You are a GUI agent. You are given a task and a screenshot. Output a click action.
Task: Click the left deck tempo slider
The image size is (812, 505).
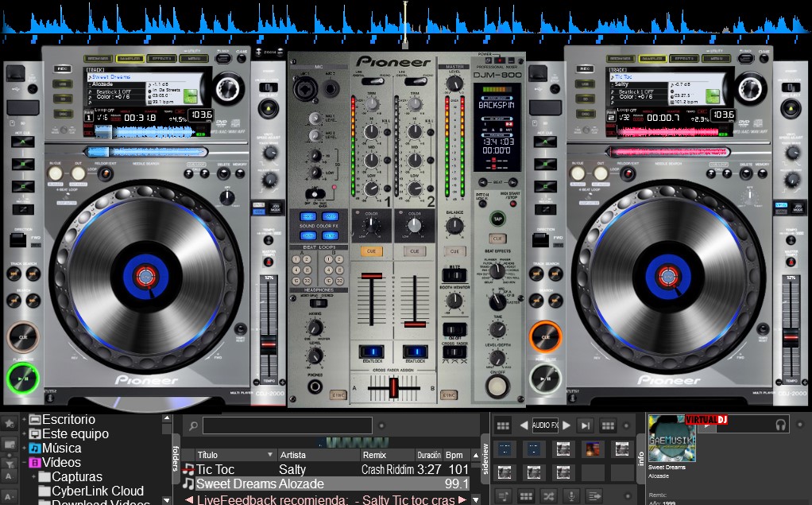(x=269, y=344)
